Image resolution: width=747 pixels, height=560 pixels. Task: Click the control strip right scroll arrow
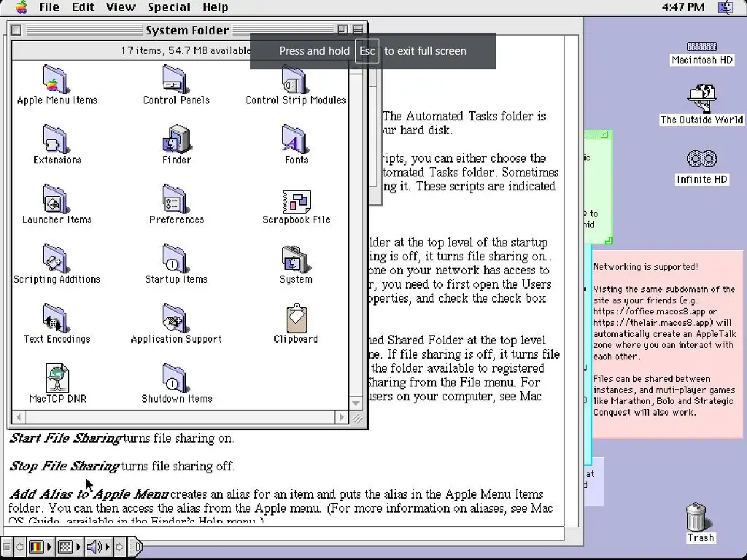(x=120, y=547)
